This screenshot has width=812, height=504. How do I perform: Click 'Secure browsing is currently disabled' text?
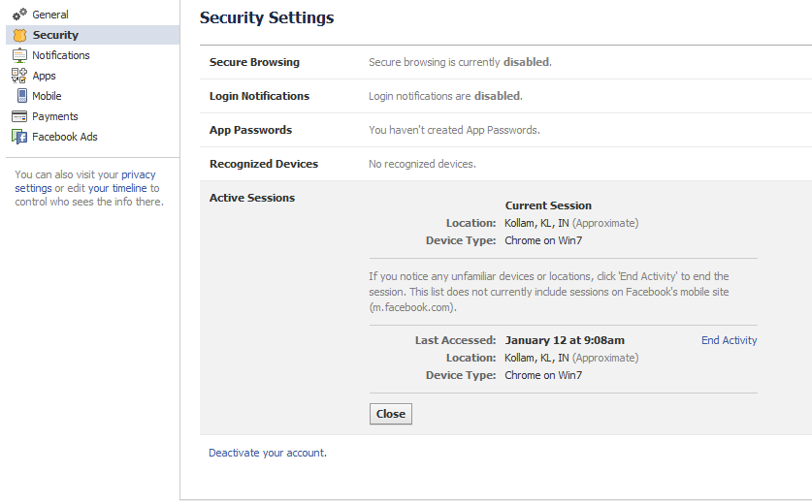tap(460, 62)
